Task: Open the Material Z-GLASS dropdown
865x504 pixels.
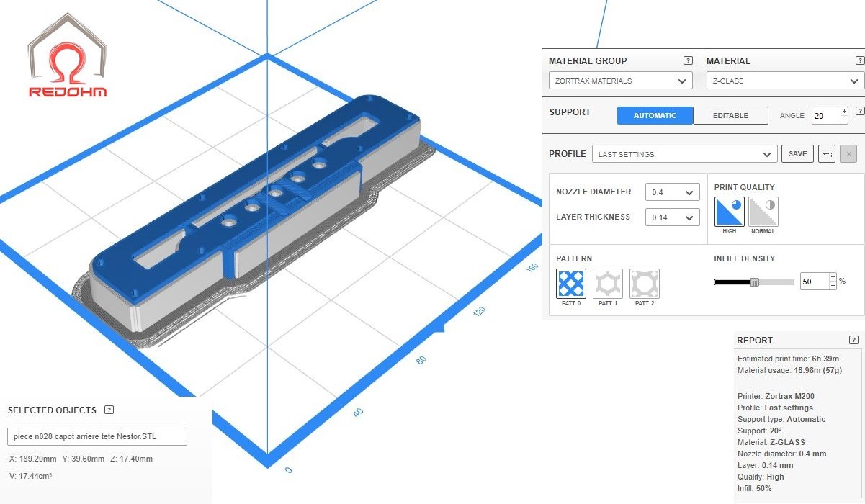Action: pyautogui.click(x=785, y=81)
